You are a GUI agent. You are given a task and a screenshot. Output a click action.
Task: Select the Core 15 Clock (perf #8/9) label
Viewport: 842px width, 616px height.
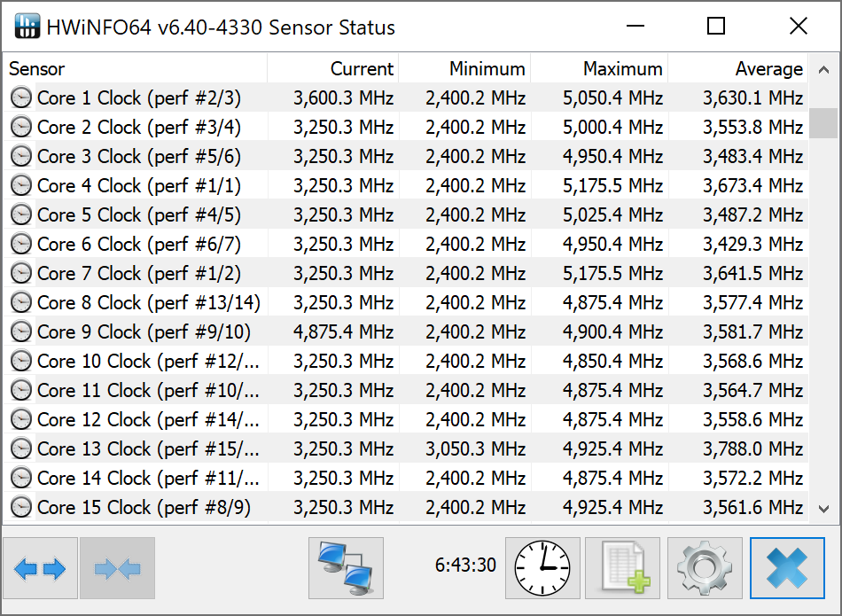[144, 508]
